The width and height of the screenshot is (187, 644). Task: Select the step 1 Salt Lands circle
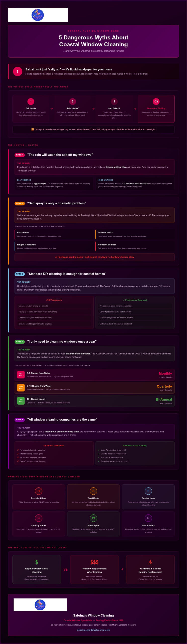(x=31, y=101)
